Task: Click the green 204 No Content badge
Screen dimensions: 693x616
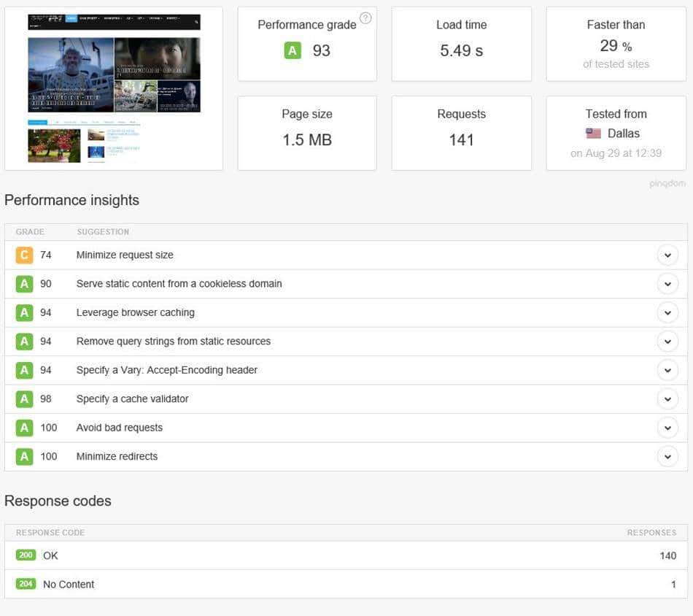Action: tap(26, 584)
